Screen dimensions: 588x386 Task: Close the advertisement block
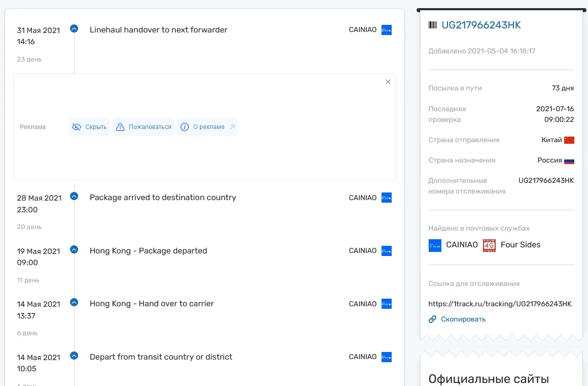pos(388,82)
